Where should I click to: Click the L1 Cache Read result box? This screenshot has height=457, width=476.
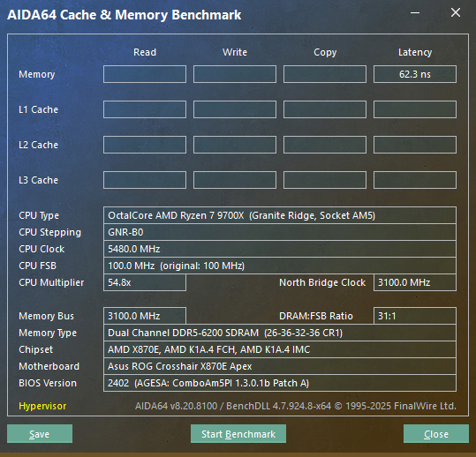145,109
